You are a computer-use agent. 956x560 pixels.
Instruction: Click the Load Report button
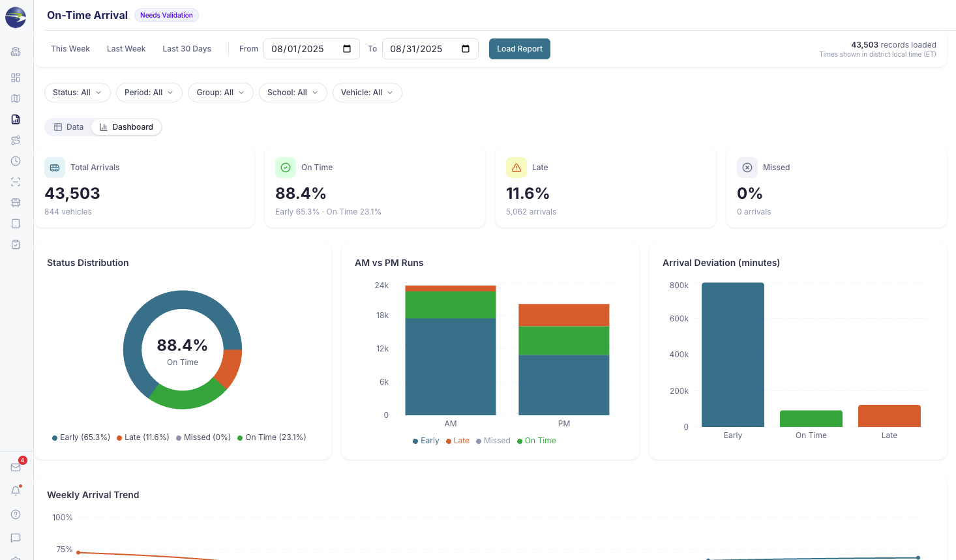pos(520,49)
